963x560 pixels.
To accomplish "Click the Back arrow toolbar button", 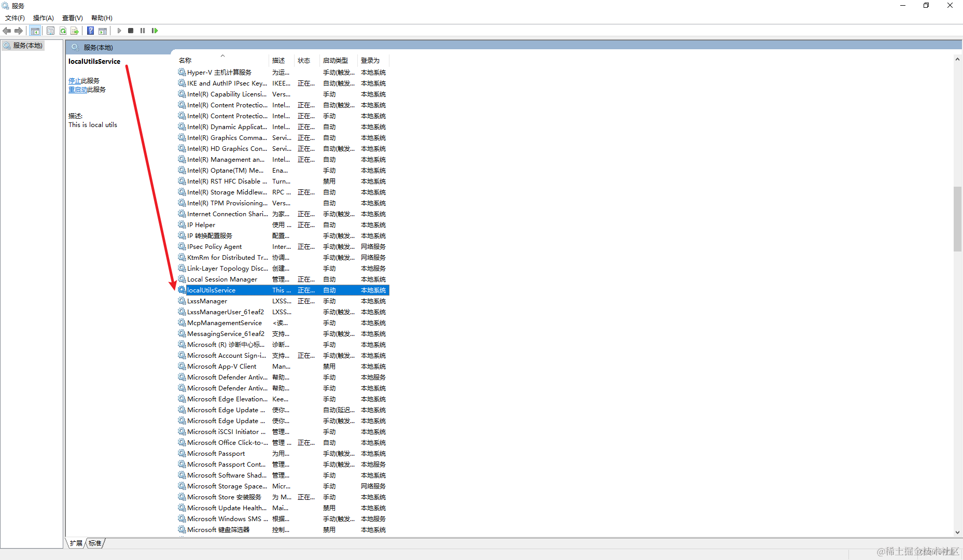I will coord(7,31).
